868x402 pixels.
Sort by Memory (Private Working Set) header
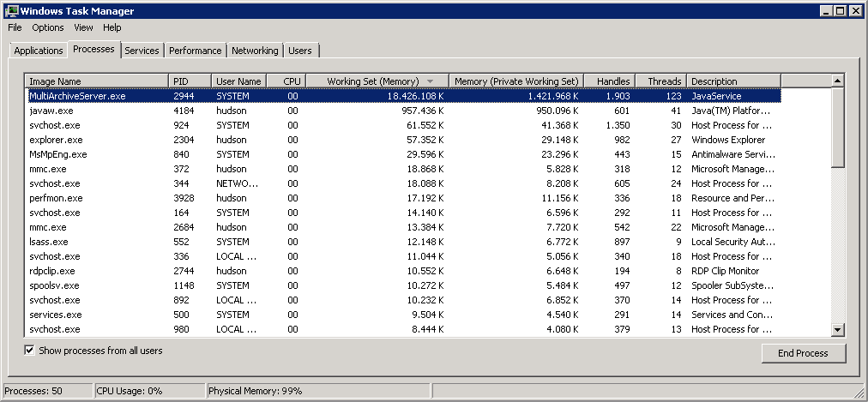[516, 81]
